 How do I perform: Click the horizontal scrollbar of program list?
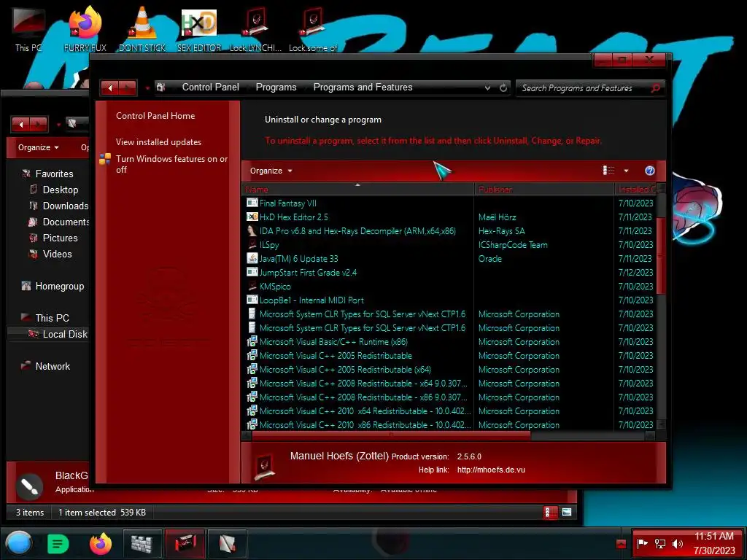(x=391, y=435)
